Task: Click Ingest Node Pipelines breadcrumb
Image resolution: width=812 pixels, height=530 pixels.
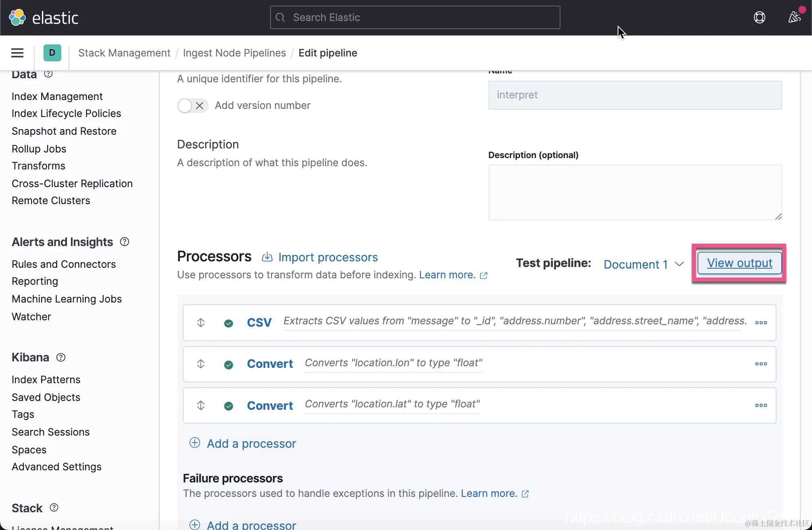Action: click(234, 53)
